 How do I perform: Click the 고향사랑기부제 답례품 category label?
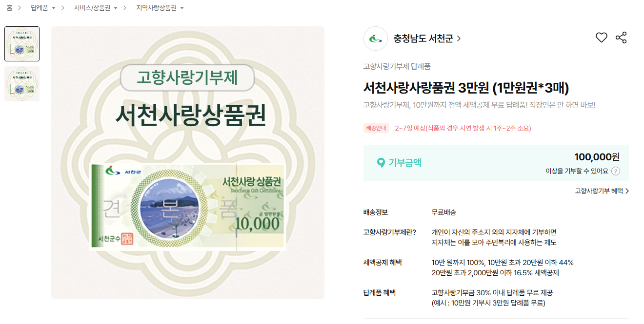click(397, 67)
